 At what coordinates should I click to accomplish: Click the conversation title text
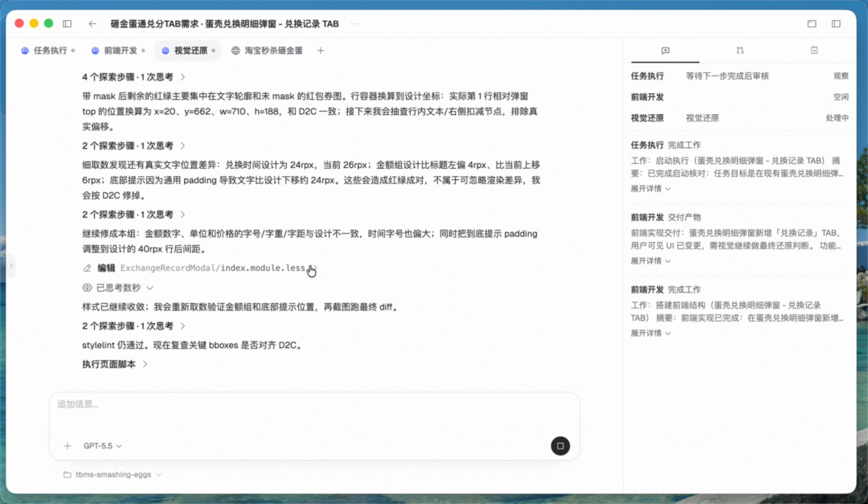point(224,24)
